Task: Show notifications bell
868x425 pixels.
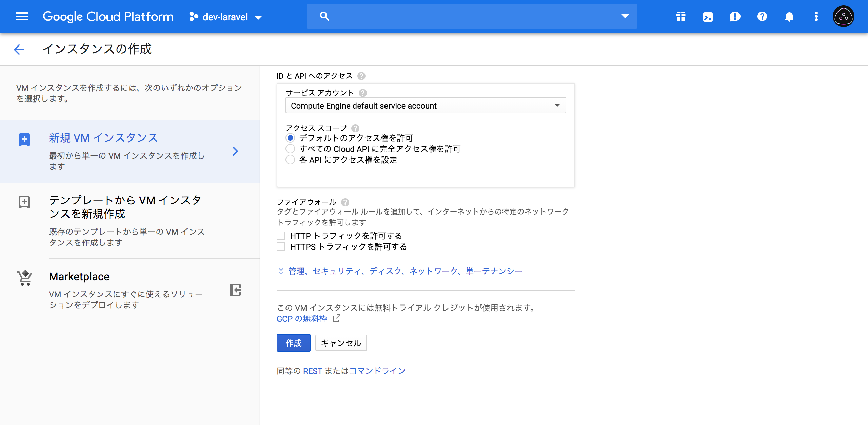Action: click(x=789, y=16)
